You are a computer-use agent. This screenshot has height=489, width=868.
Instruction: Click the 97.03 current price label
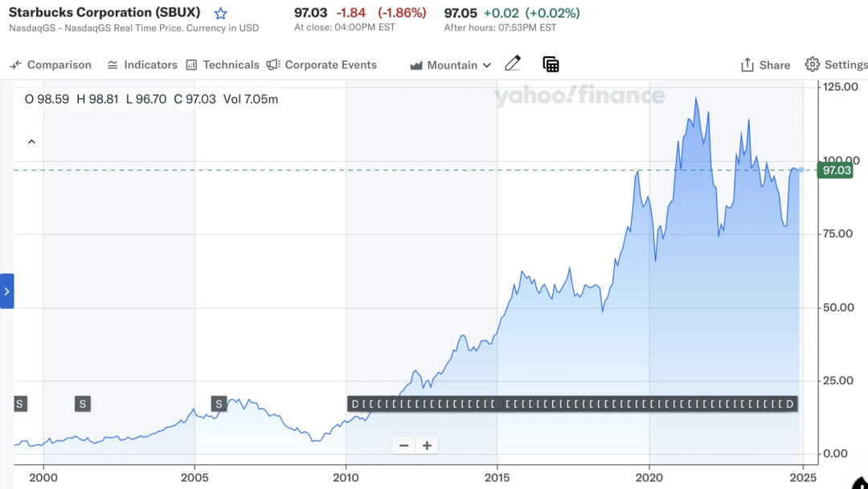[836, 170]
